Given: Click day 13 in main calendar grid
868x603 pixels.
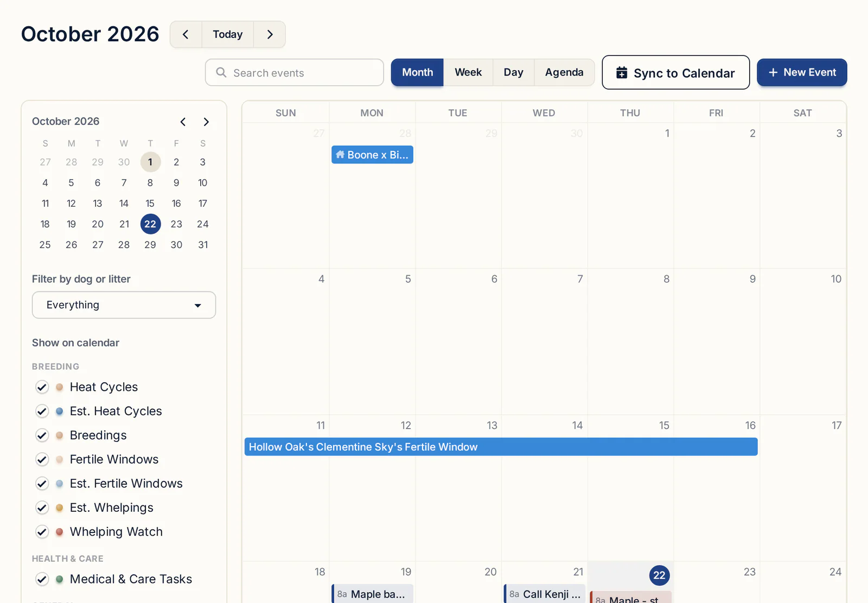Looking at the screenshot, I should click(x=492, y=426).
